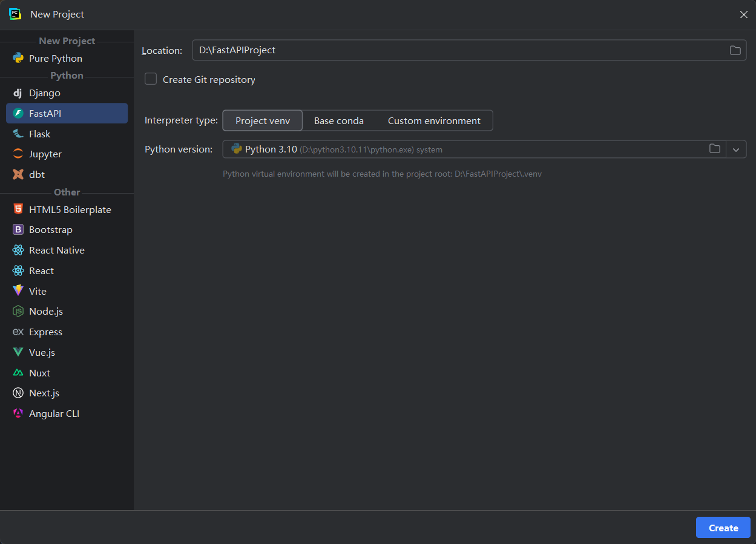This screenshot has height=544, width=756.
Task: Choose React Native project type label
Action: point(57,250)
